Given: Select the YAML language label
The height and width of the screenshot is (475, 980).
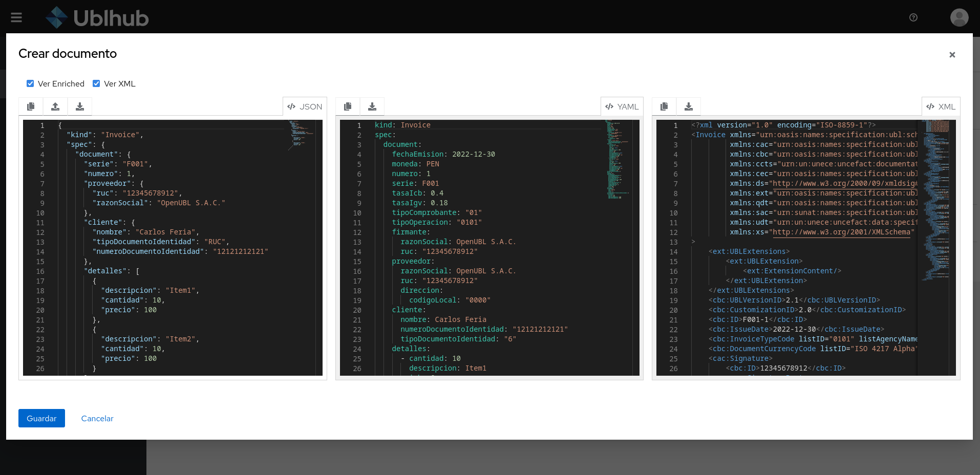Looking at the screenshot, I should (622, 106).
